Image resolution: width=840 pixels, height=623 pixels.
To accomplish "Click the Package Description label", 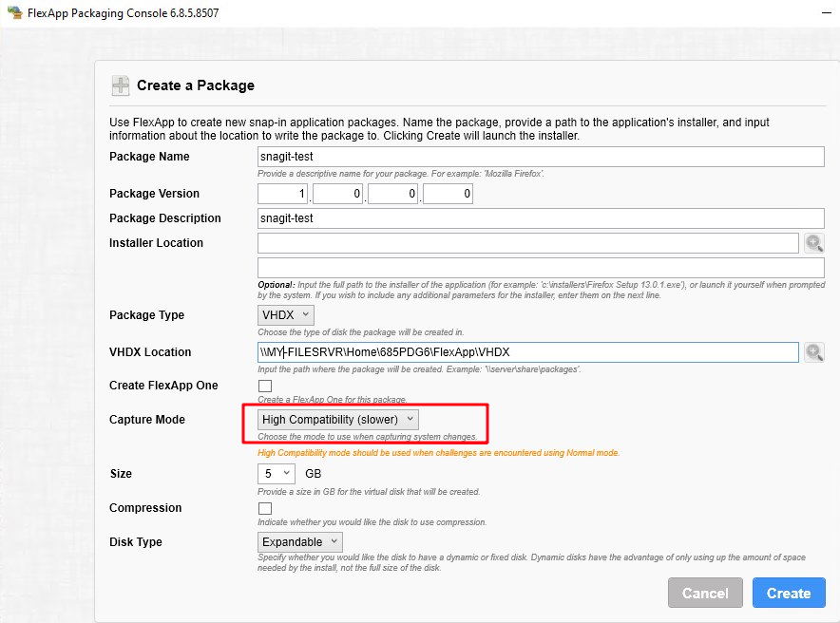I will [x=165, y=218].
